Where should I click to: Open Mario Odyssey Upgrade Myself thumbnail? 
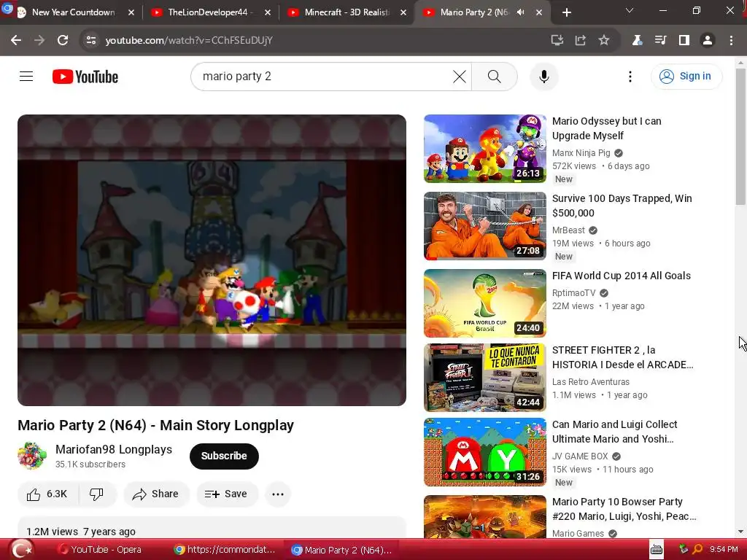pos(485,149)
